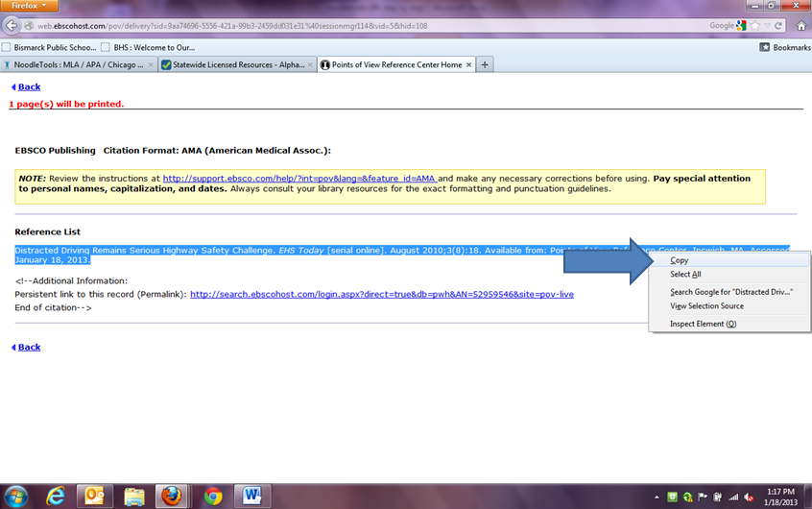Launch Chrome from the taskbar
This screenshot has width=812, height=509.
(213, 497)
